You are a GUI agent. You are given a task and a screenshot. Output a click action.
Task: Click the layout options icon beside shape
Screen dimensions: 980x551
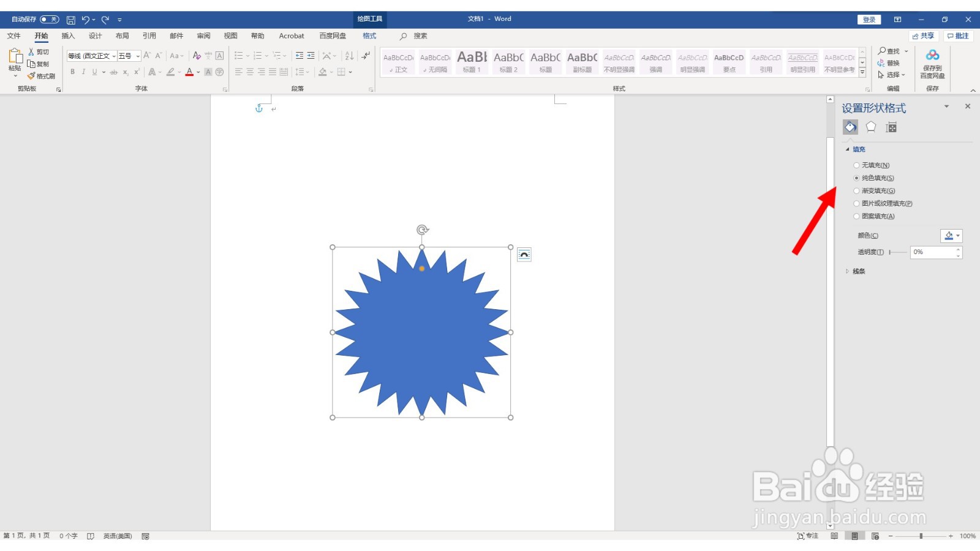tap(524, 254)
